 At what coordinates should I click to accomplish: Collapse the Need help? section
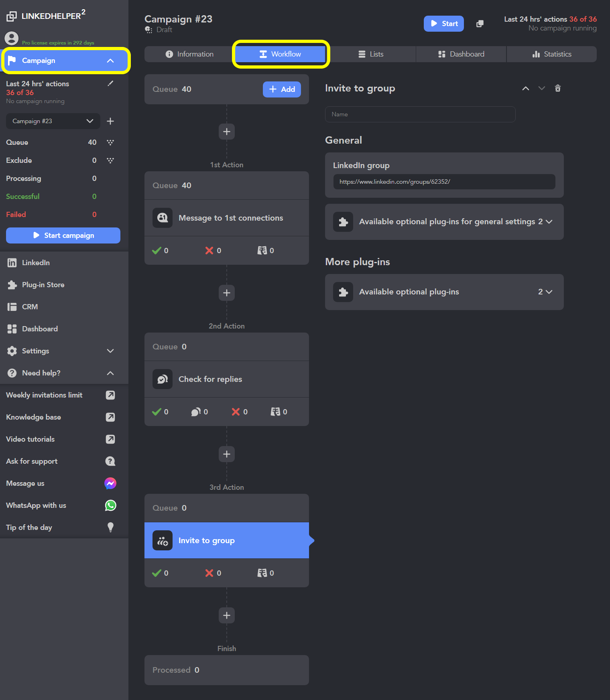[x=110, y=373]
